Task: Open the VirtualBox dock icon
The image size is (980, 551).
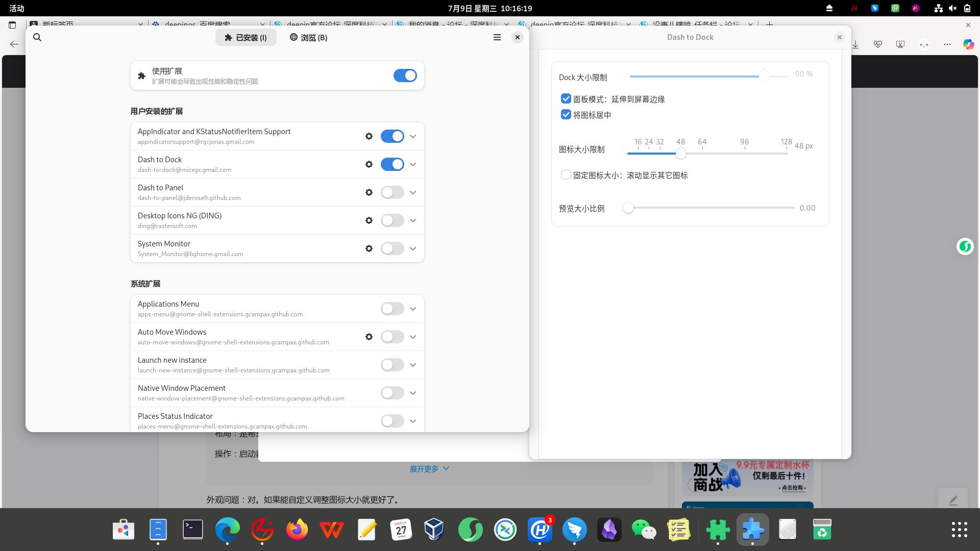Action: tap(435, 530)
